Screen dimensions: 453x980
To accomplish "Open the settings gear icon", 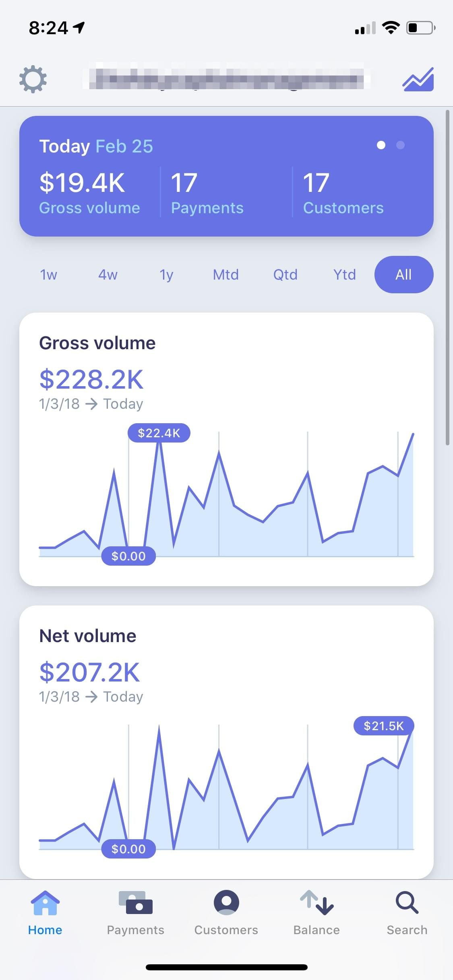I will point(33,79).
